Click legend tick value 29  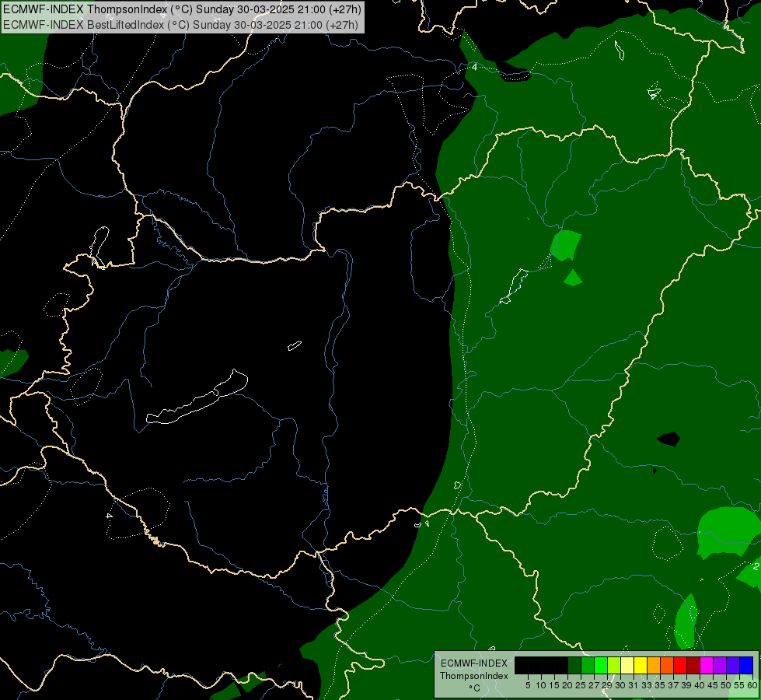click(x=607, y=685)
